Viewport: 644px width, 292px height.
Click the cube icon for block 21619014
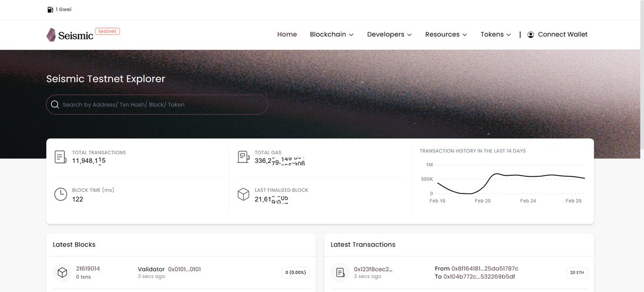[62, 273]
